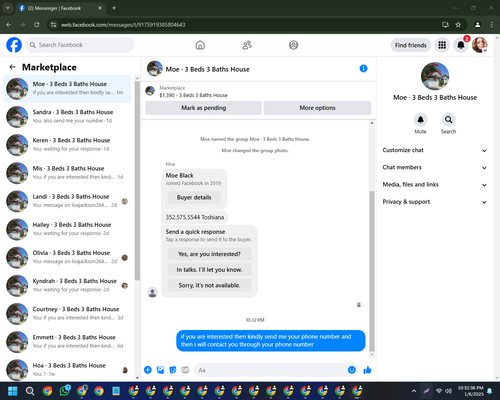Click Mark as pending button
The height and width of the screenshot is (400, 500).
(203, 108)
